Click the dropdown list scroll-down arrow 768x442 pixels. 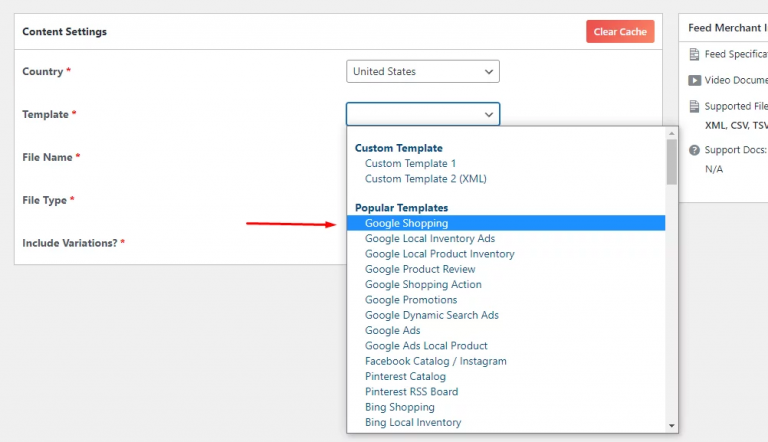[x=671, y=425]
